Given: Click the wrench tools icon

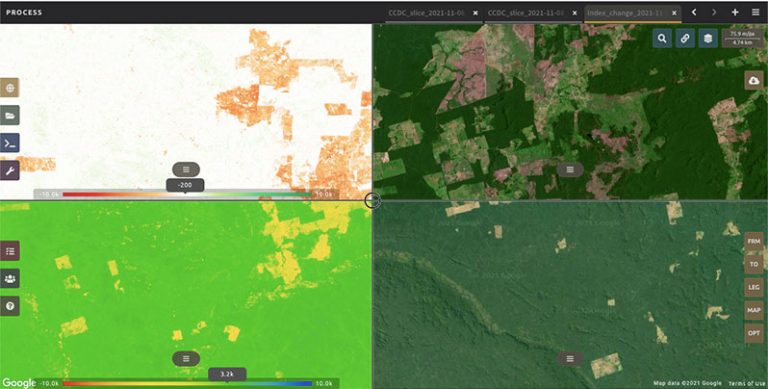Looking at the screenshot, I should (x=10, y=170).
